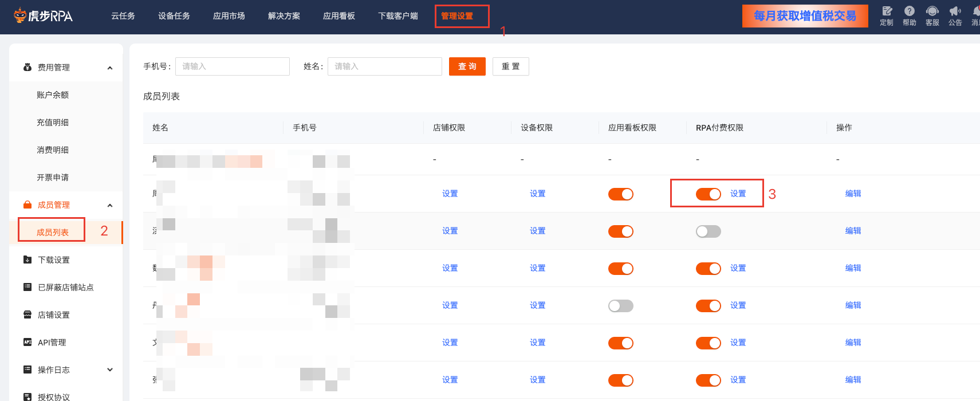Viewport: 980px width, 401px height.
Task: Toggle 应用看板权限 in the first row with switches
Action: pyautogui.click(x=621, y=194)
